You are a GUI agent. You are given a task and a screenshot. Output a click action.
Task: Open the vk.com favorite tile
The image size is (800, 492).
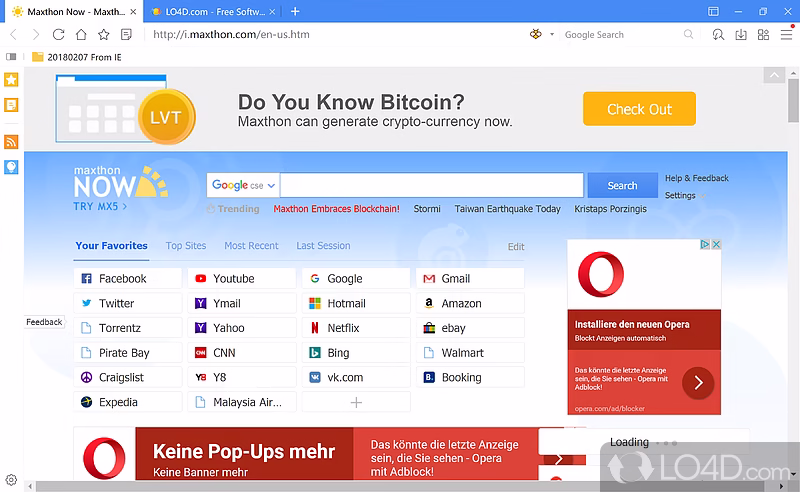point(356,378)
